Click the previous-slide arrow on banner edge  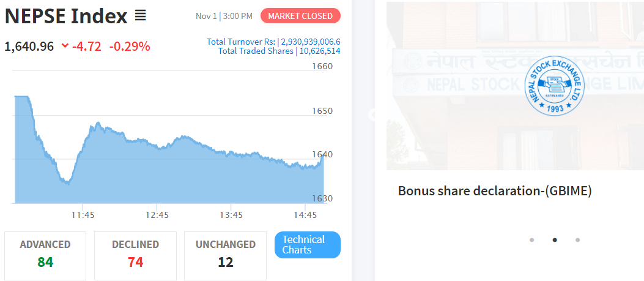coord(372,114)
